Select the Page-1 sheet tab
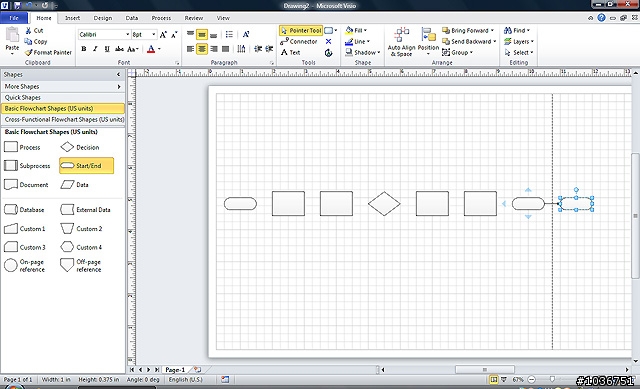 click(x=175, y=369)
